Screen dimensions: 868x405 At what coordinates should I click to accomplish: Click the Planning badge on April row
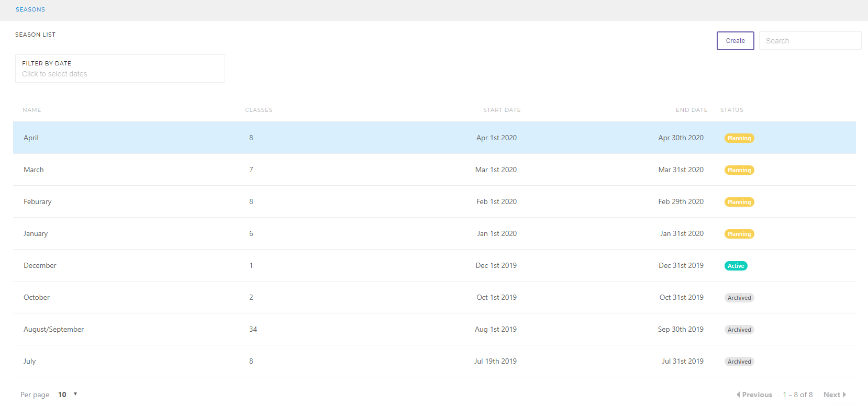coord(739,138)
